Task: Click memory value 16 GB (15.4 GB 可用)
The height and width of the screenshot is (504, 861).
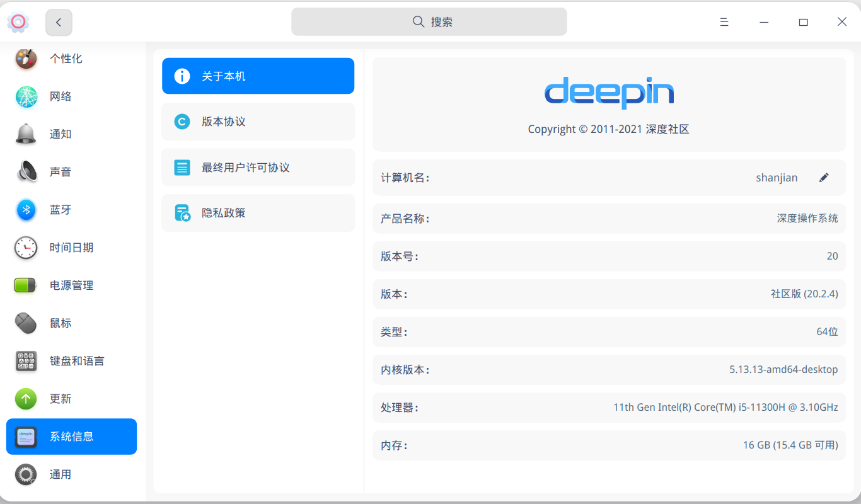Action: pos(790,445)
